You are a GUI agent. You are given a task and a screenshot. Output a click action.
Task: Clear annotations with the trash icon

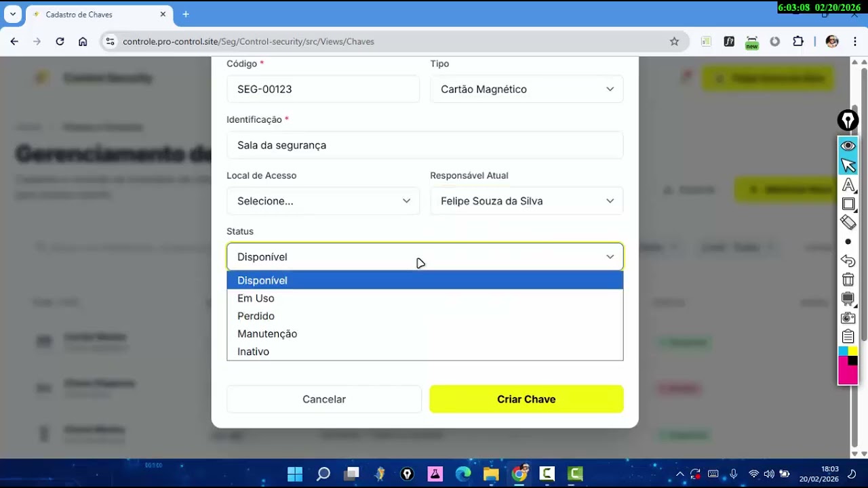848,279
